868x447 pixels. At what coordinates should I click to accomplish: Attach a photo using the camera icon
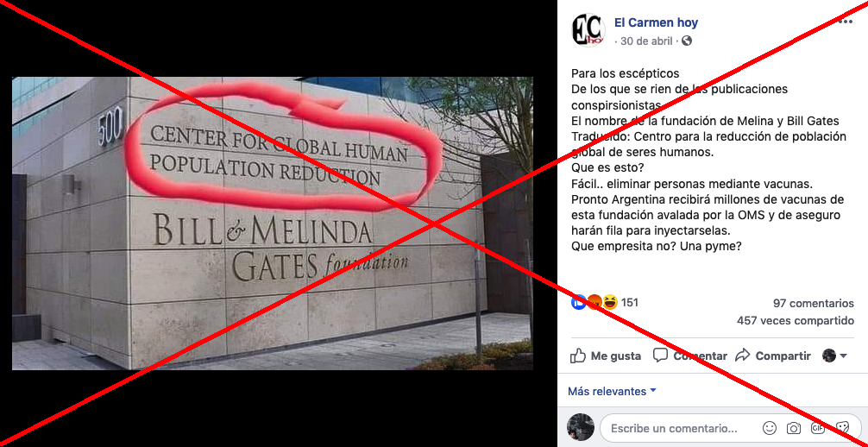[794, 428]
